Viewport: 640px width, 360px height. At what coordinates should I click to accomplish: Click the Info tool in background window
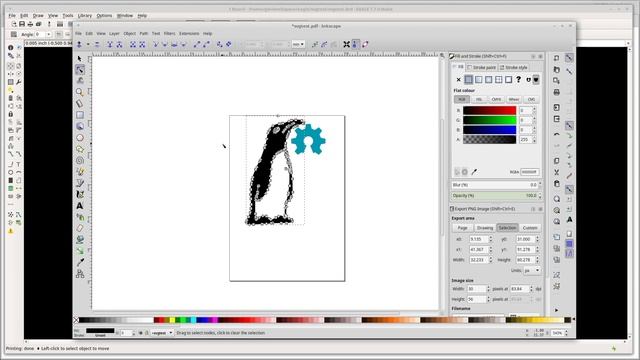[11, 48]
